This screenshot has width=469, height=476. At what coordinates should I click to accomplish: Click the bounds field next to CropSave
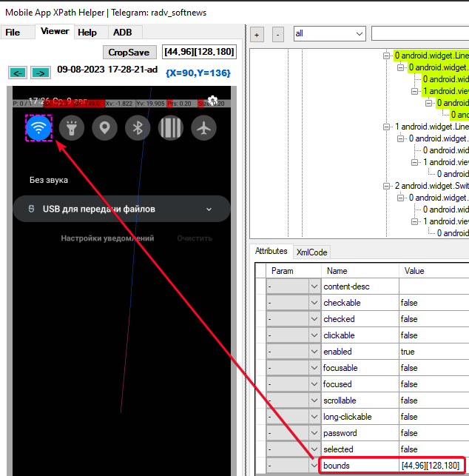coord(199,52)
